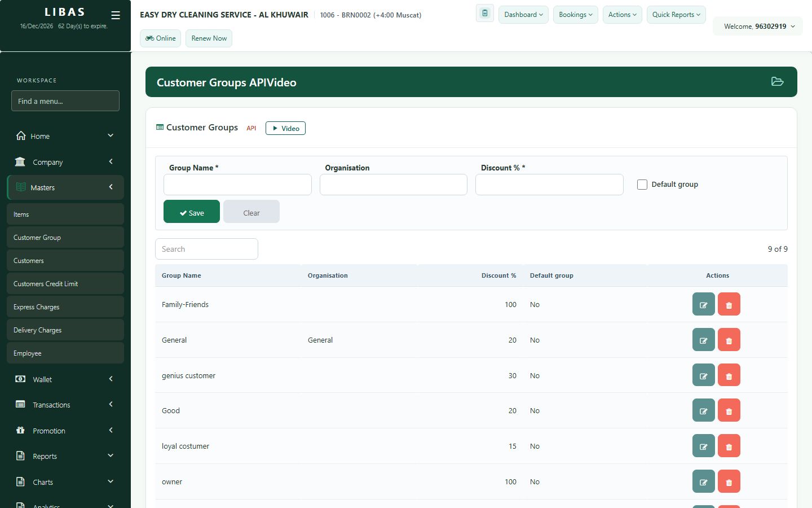Click the Reports document icon
This screenshot has height=508, width=812.
(x=20, y=456)
